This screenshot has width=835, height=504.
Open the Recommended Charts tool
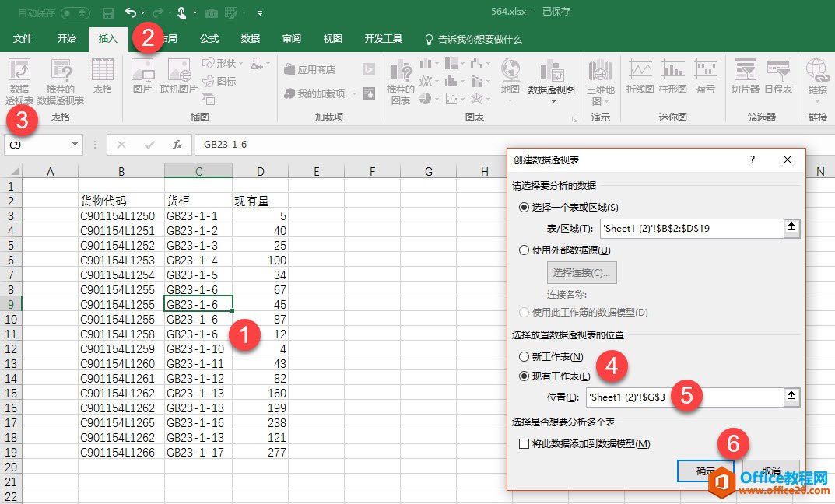tap(401, 81)
